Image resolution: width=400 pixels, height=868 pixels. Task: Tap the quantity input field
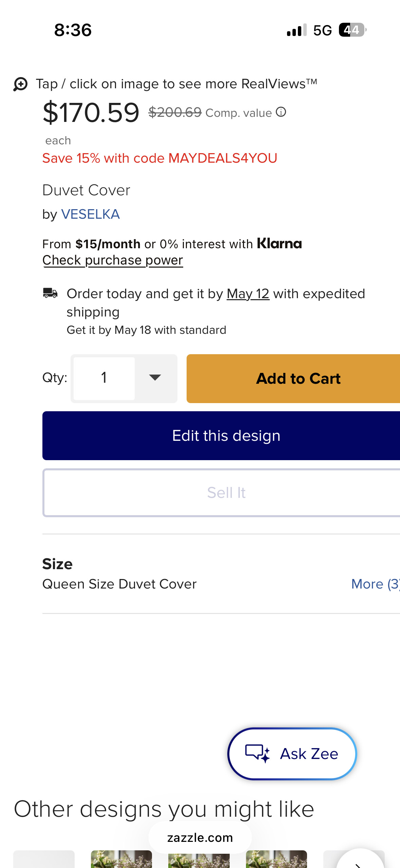(x=104, y=378)
